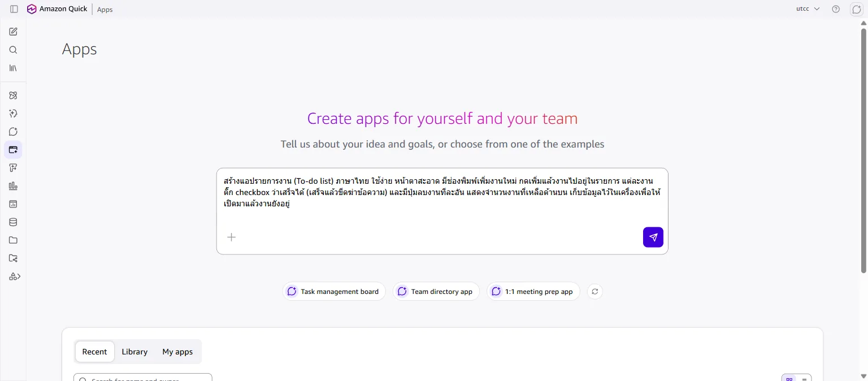Refresh the example suggestions
The height and width of the screenshot is (381, 868).
point(594,292)
